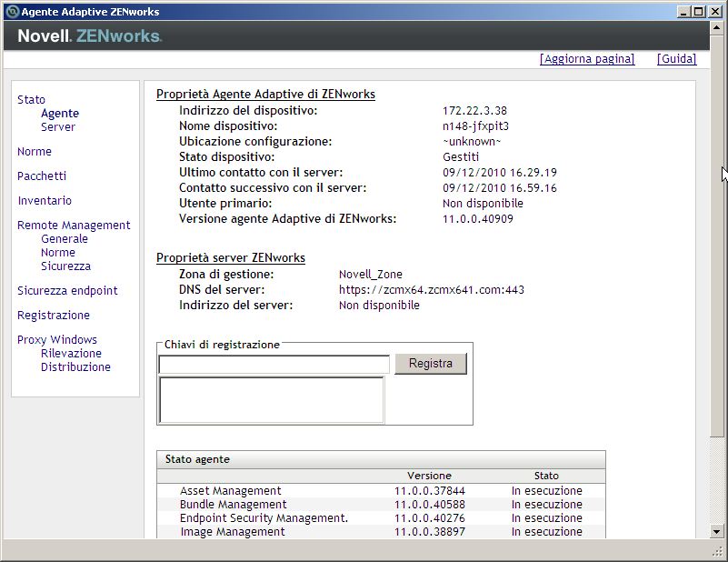
Task: Click device name n148-jfxpit3
Action: 475,126
